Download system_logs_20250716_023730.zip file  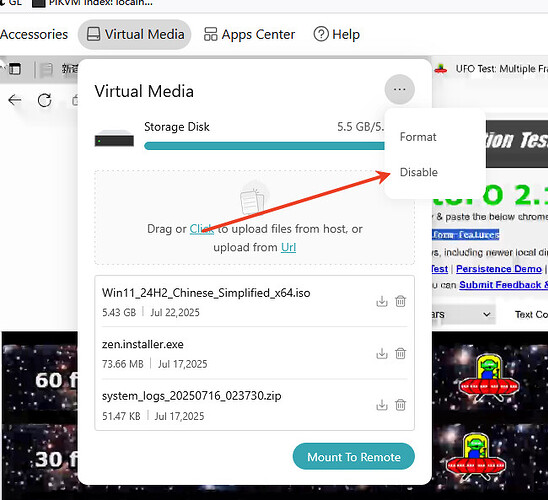[382, 405]
